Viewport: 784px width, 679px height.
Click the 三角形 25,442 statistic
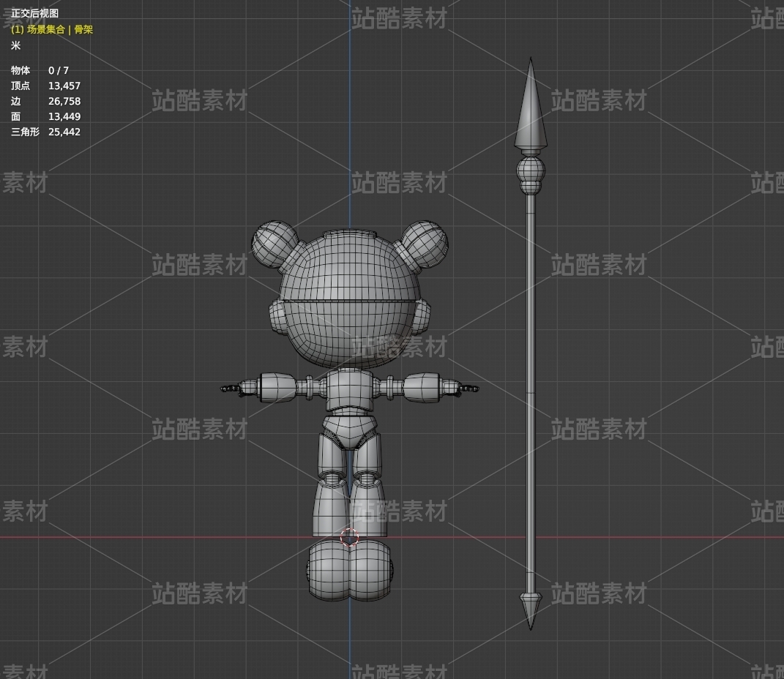pyautogui.click(x=45, y=132)
